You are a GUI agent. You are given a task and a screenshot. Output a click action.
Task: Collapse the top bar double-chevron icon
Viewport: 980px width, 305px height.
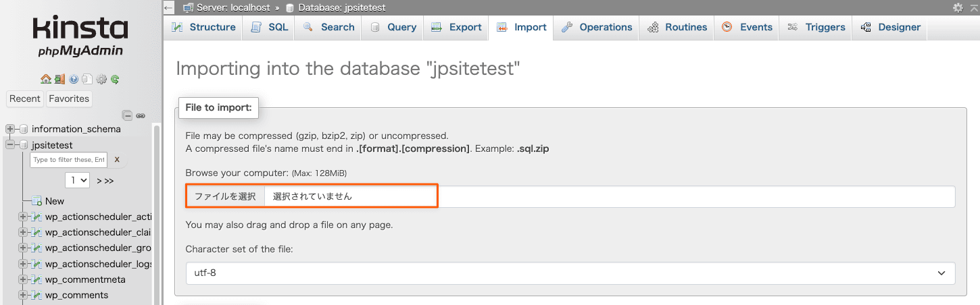tap(973, 7)
